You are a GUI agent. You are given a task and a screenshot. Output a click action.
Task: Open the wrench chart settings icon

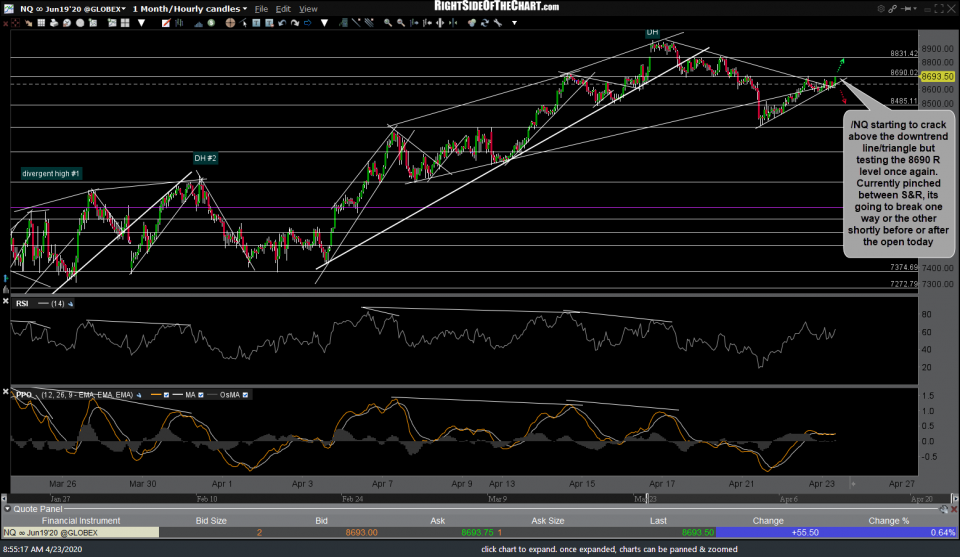click(x=498, y=23)
